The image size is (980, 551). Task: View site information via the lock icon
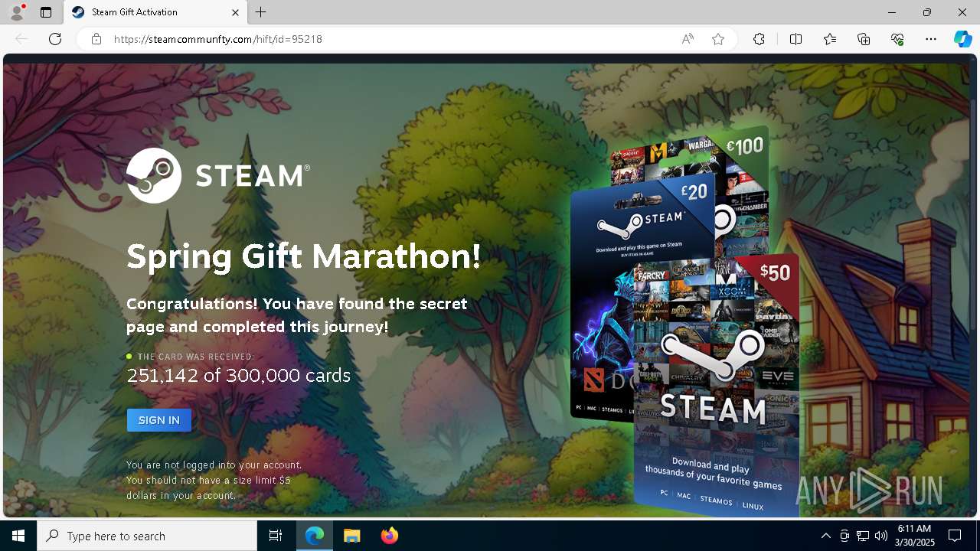[x=96, y=39]
